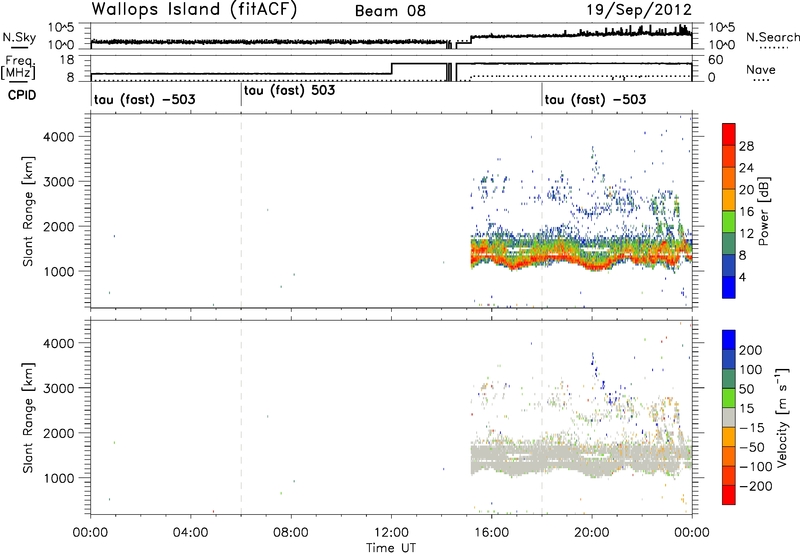Click the red -200 segment of velocity bar

[x=729, y=495]
